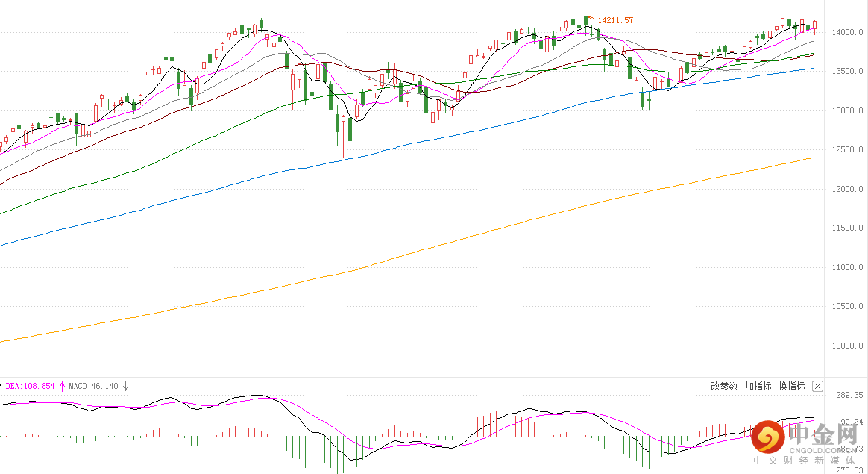Close the MACD indicator panel with the X box

(x=817, y=387)
